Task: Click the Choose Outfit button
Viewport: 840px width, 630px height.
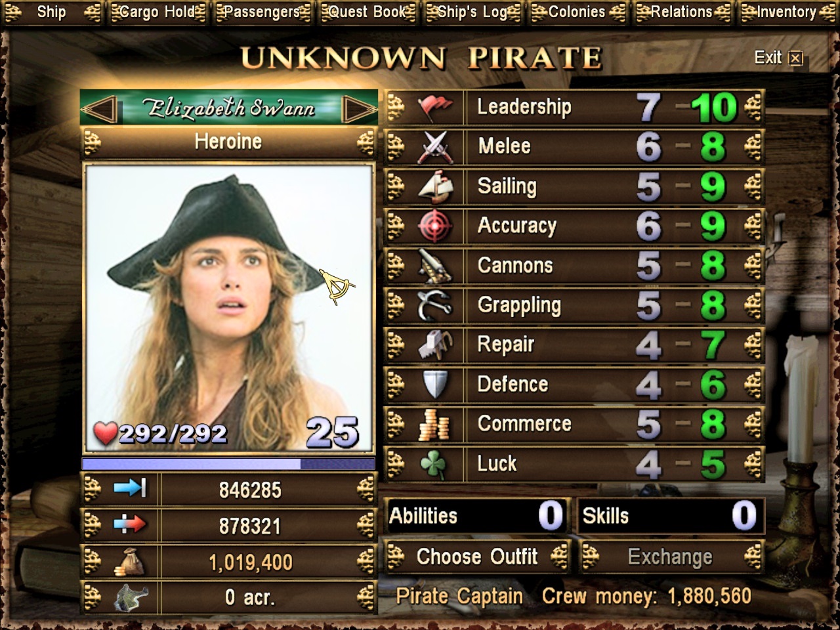Action: point(477,557)
